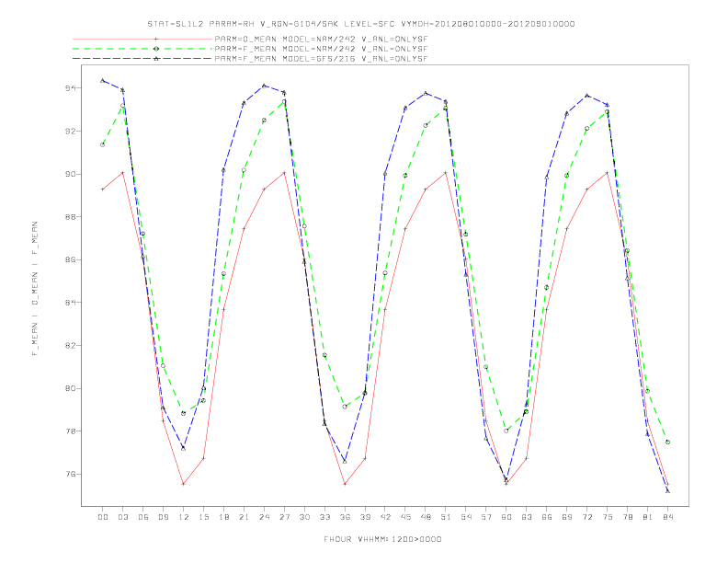Click the x-axis forecast hour label 57
The width and height of the screenshot is (728, 563).
click(486, 517)
